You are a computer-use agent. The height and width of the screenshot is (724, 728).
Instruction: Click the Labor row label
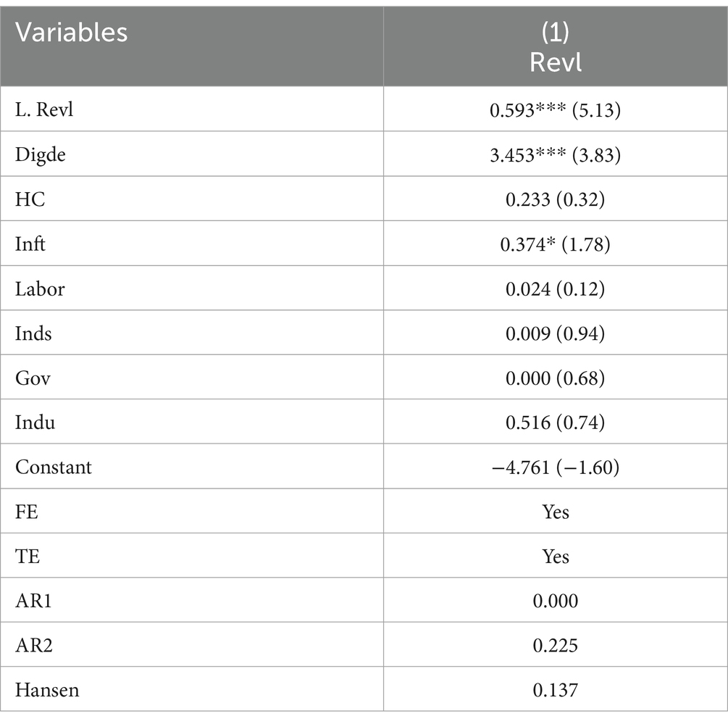click(x=40, y=288)
